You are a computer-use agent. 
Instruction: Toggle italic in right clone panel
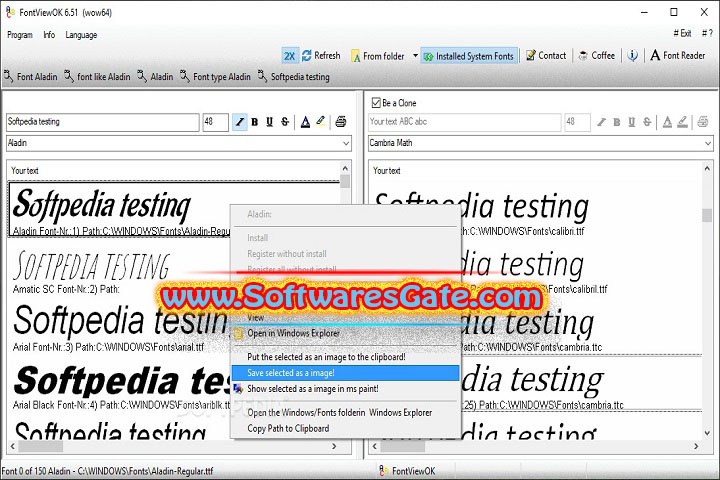tap(601, 122)
